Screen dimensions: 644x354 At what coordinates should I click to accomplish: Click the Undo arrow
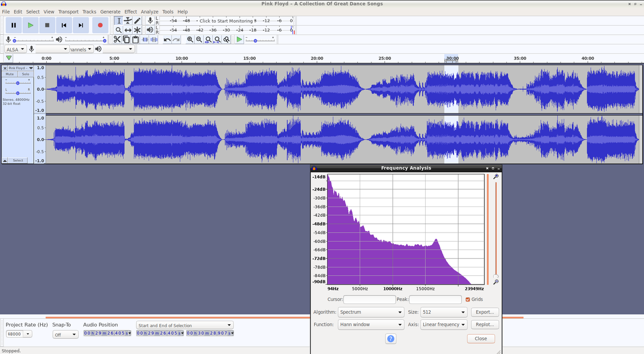click(x=167, y=40)
